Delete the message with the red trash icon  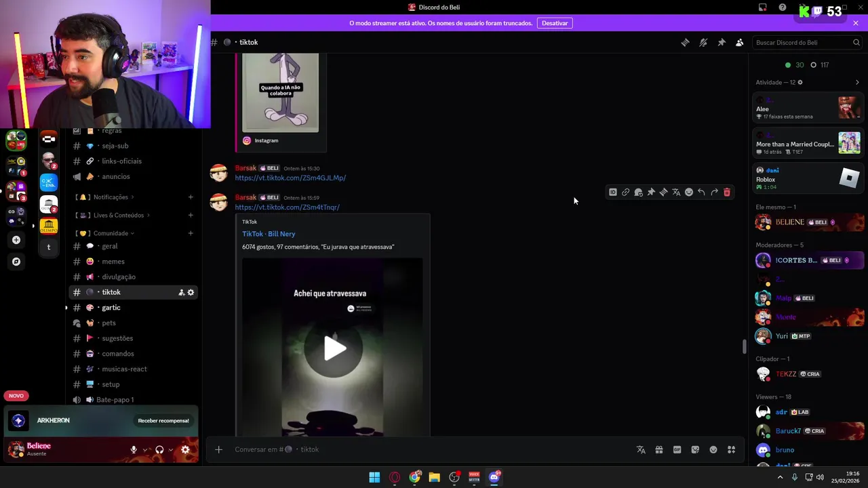(727, 192)
